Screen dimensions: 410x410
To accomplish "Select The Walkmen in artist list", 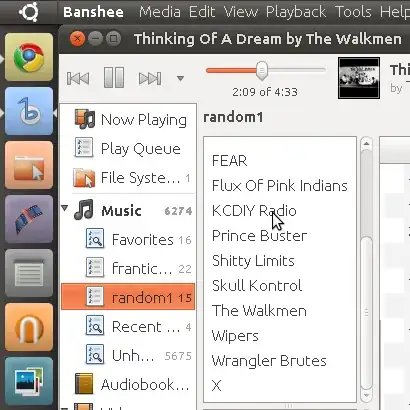I will pos(259,311).
